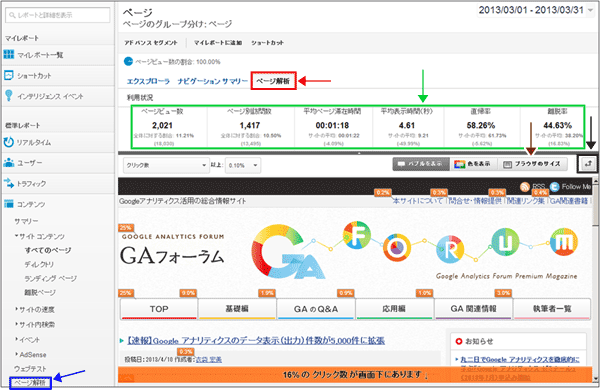Click the 3.0% click bubble
Viewport: 600px width, 390px height.
[503, 293]
